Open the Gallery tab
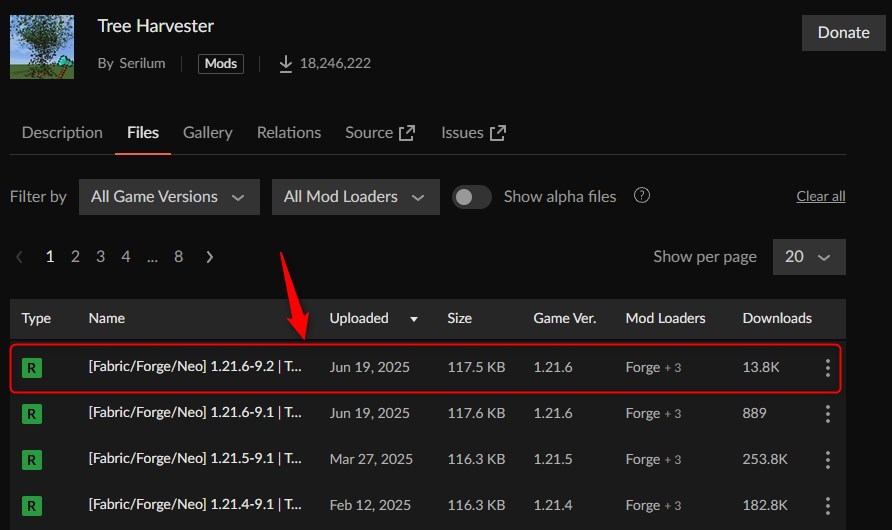The image size is (892, 530). coord(208,132)
